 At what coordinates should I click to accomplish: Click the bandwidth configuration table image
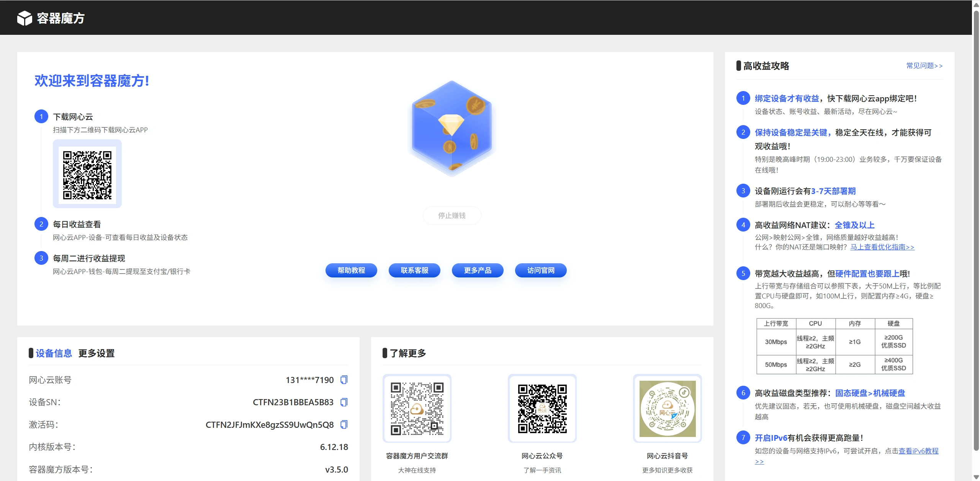click(834, 346)
